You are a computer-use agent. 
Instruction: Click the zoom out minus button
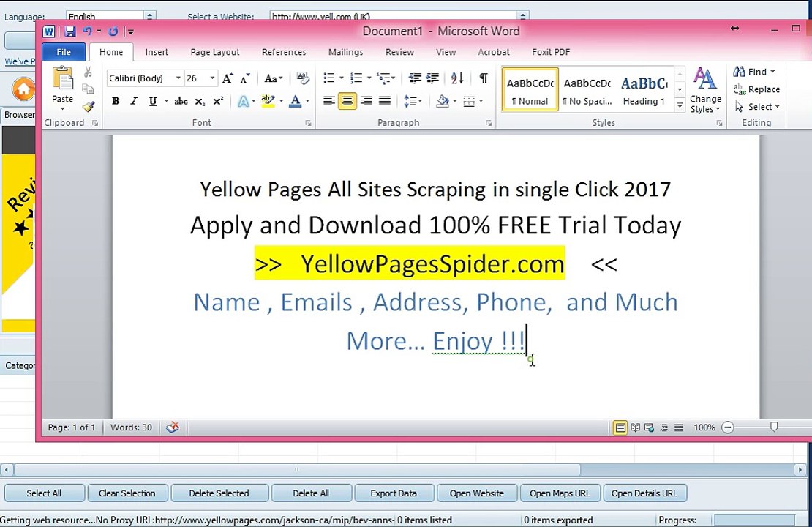(728, 427)
